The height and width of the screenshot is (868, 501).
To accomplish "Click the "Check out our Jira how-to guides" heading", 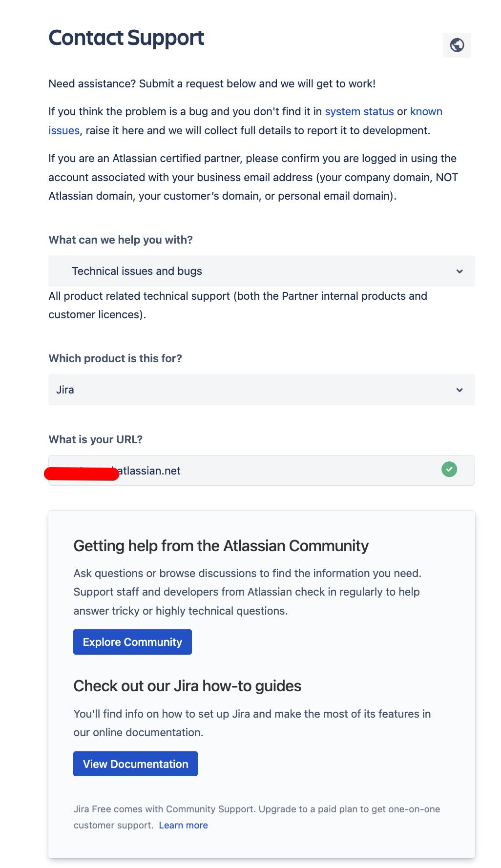I will 187,686.
